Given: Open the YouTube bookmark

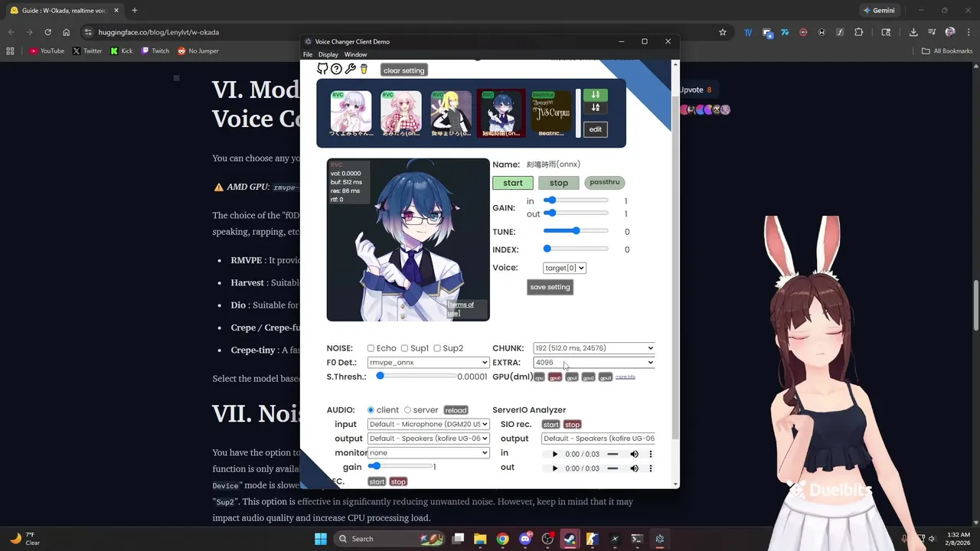Looking at the screenshot, I should (x=47, y=51).
